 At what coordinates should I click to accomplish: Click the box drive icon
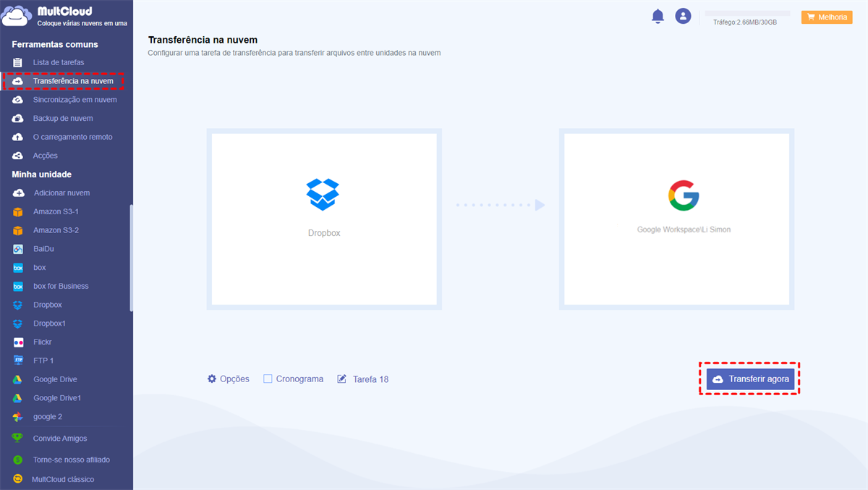pyautogui.click(x=18, y=268)
